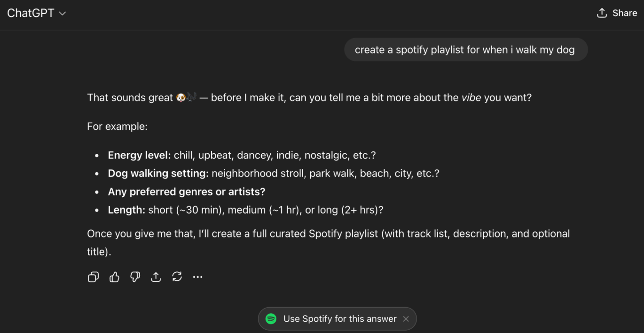Click the 'Dog walking setting' bullet text
644x333 pixels.
pyautogui.click(x=158, y=174)
